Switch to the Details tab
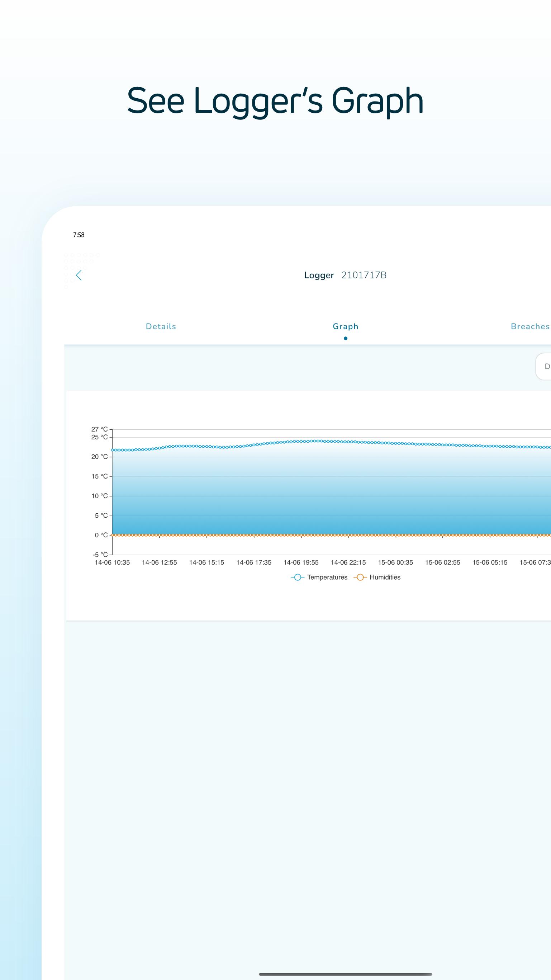Screen dimensions: 551x980 point(161,326)
